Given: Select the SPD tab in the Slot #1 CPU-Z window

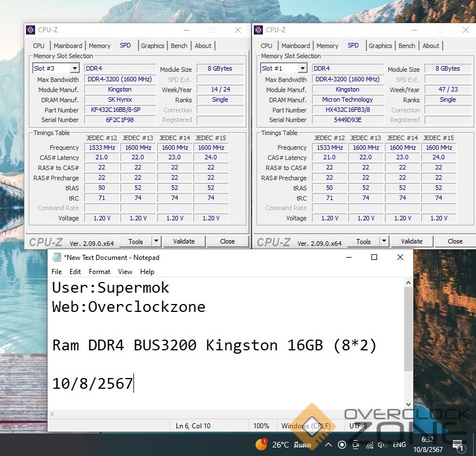Looking at the screenshot, I should [353, 45].
